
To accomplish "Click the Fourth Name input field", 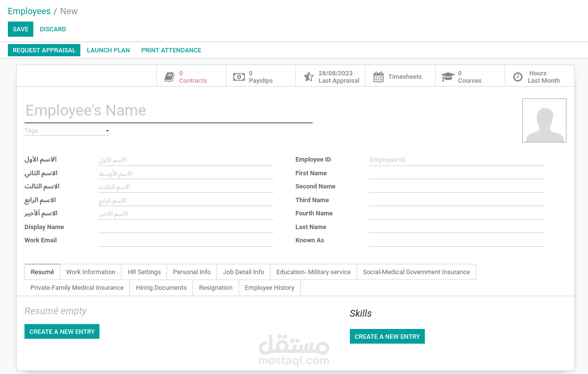I will point(457,214).
